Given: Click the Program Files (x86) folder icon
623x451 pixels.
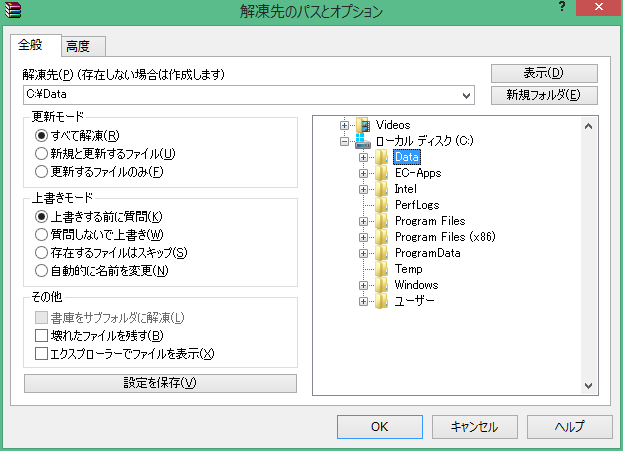Looking at the screenshot, I should 382,237.
